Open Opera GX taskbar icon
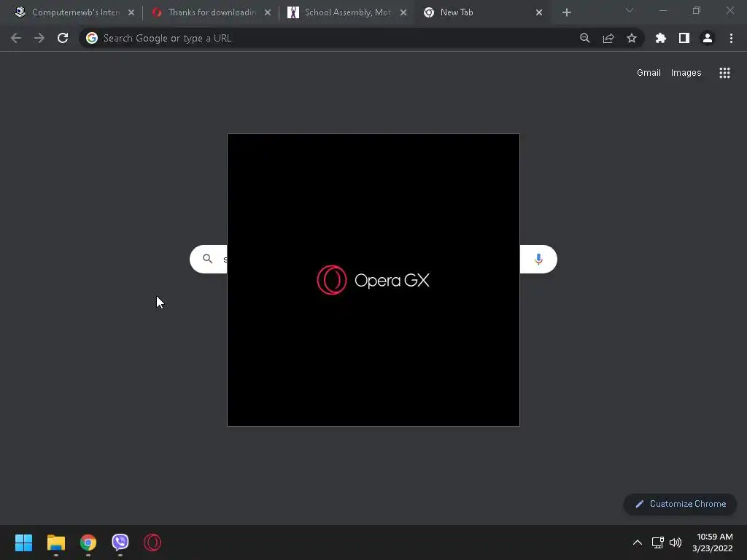This screenshot has height=560, width=747. coord(152,542)
